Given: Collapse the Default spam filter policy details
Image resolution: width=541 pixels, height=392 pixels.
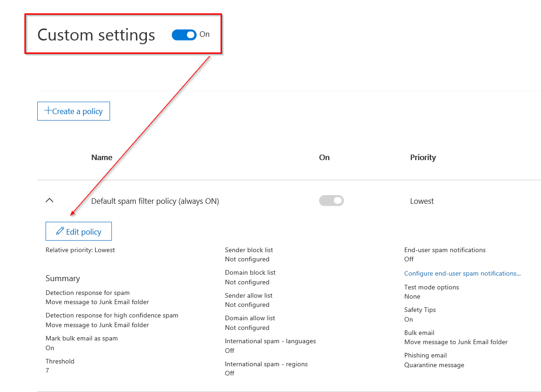Looking at the screenshot, I should pos(50,200).
